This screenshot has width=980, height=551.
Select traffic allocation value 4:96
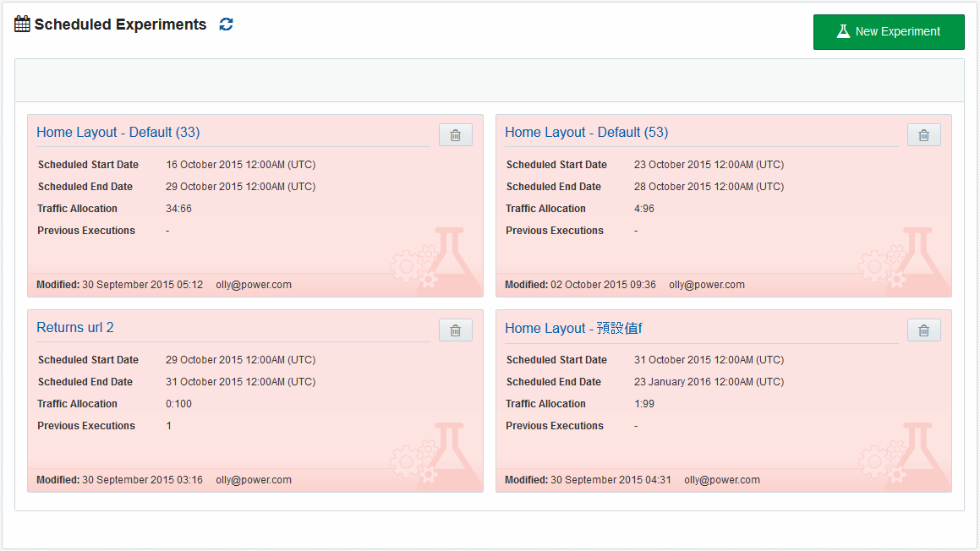644,209
